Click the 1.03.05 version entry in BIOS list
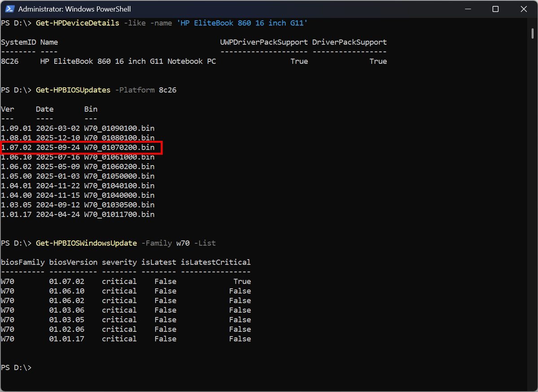The image size is (538, 392). 16,205
